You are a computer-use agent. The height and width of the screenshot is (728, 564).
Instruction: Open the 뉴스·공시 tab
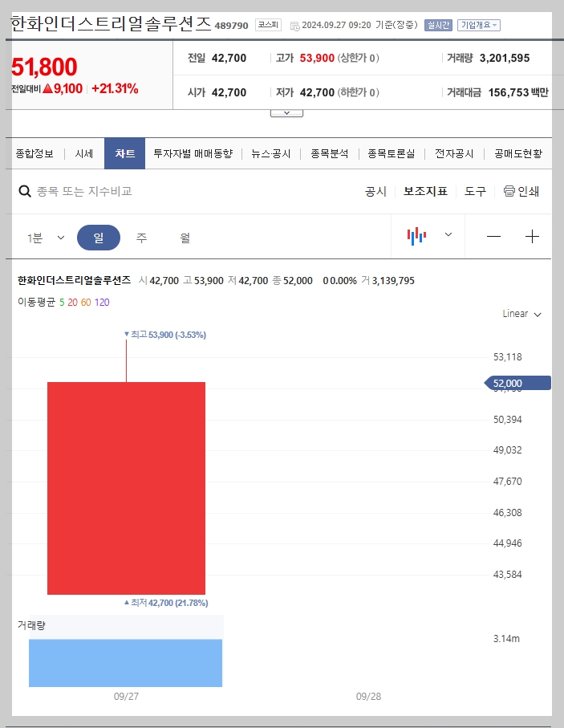tap(270, 153)
